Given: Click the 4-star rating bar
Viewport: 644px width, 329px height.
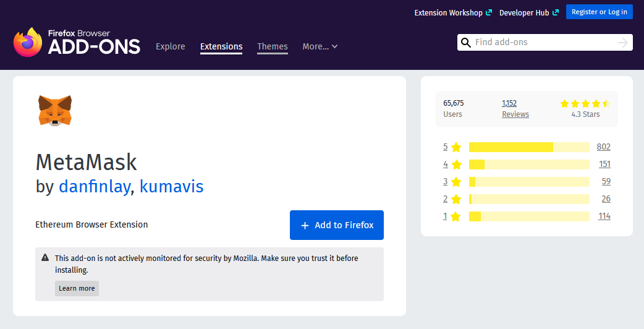Looking at the screenshot, I should coord(529,164).
